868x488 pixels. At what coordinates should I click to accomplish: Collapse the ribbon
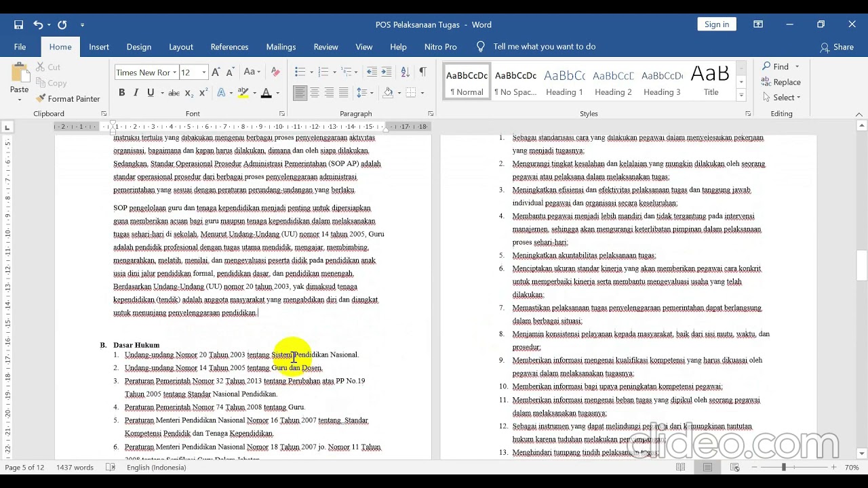(859, 115)
